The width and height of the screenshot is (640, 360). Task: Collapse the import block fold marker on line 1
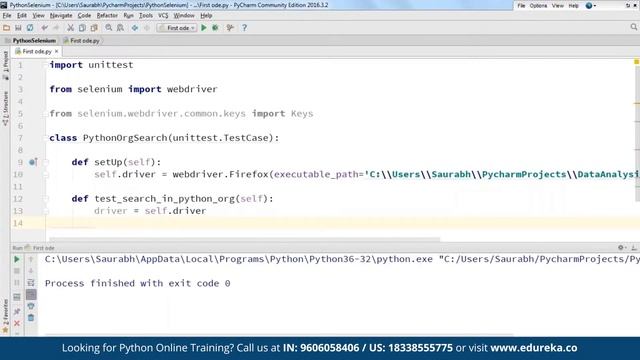pyautogui.click(x=46, y=65)
